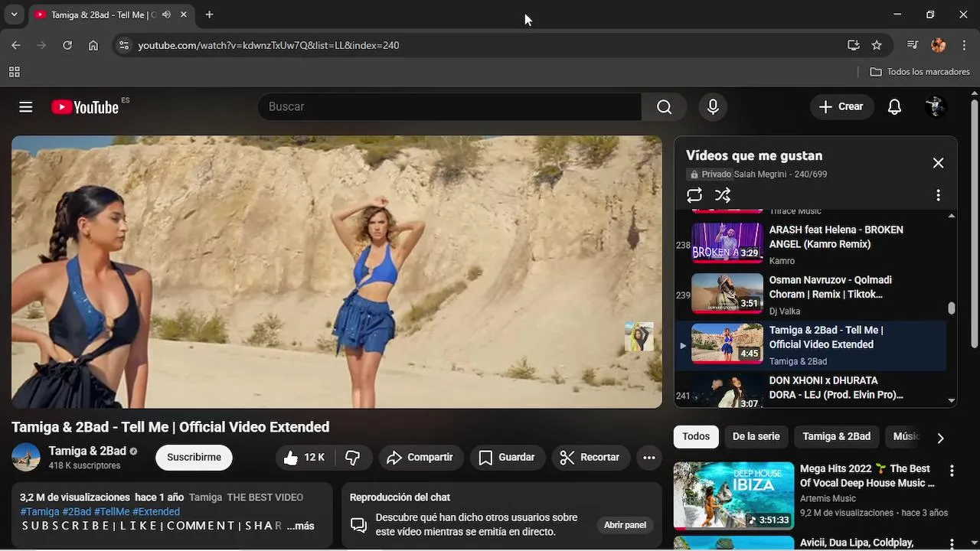Open more actions ellipsis below video
Viewport: 980px width, 551px height.
pos(648,458)
